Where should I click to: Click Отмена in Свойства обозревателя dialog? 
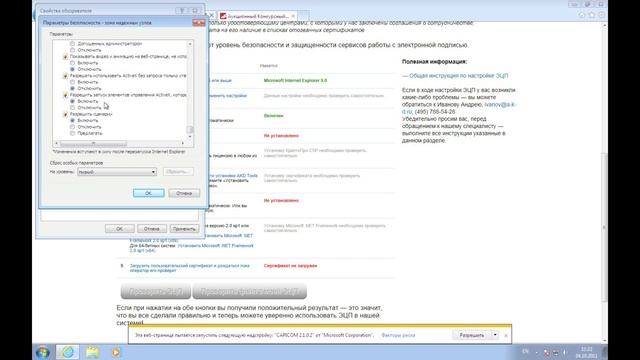(x=151, y=229)
